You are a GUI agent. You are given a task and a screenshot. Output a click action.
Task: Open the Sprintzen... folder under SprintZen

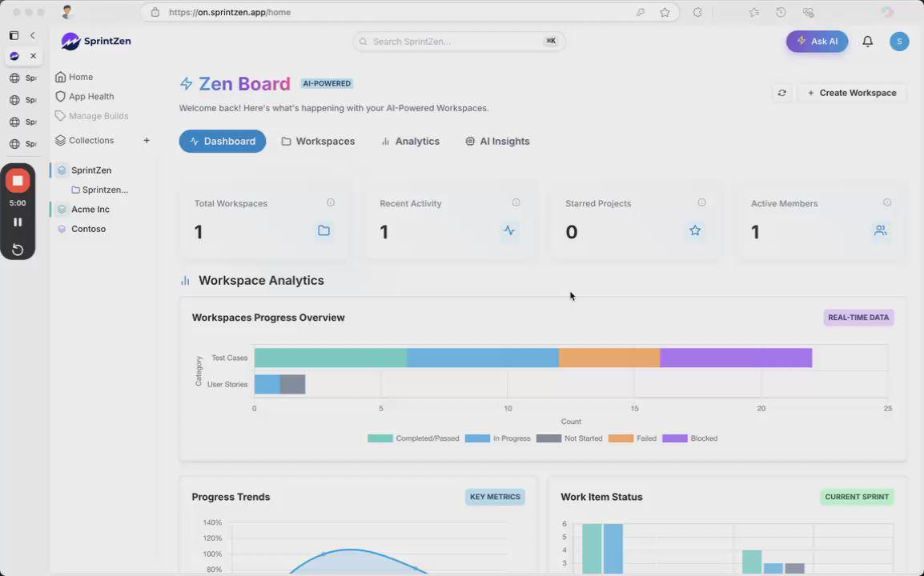coord(99,190)
